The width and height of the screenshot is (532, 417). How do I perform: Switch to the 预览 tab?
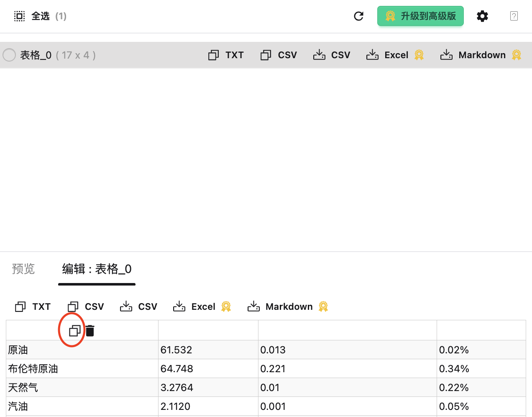[23, 269]
